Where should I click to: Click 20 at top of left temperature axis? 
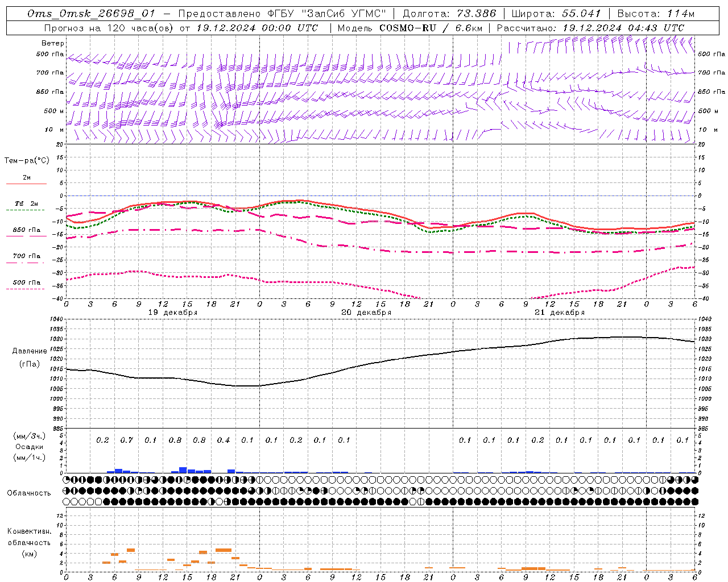click(x=60, y=144)
